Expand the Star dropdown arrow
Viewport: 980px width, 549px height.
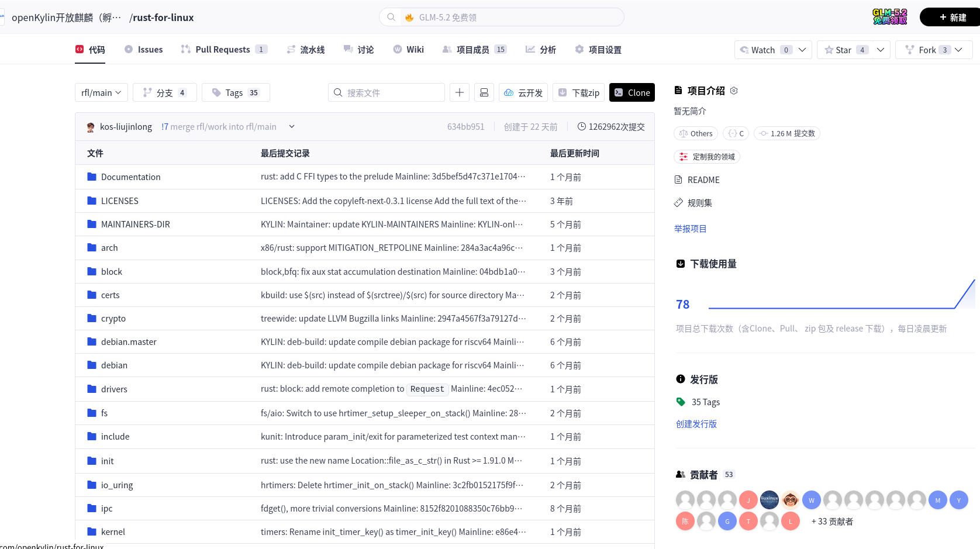[881, 50]
